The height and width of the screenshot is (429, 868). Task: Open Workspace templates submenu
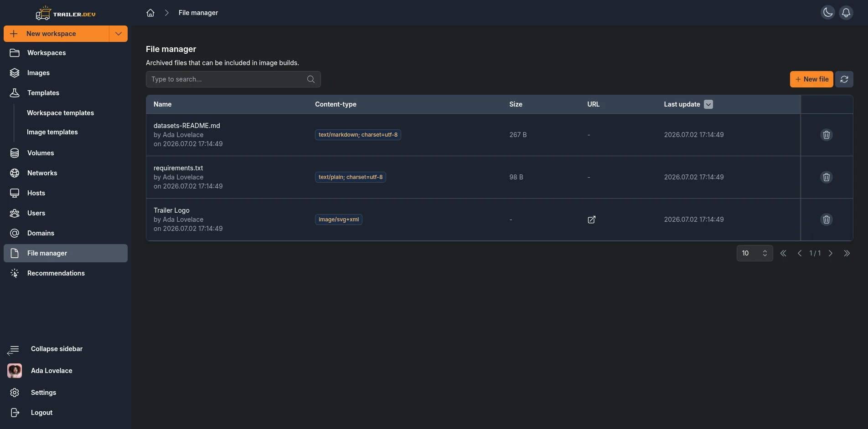pyautogui.click(x=60, y=113)
